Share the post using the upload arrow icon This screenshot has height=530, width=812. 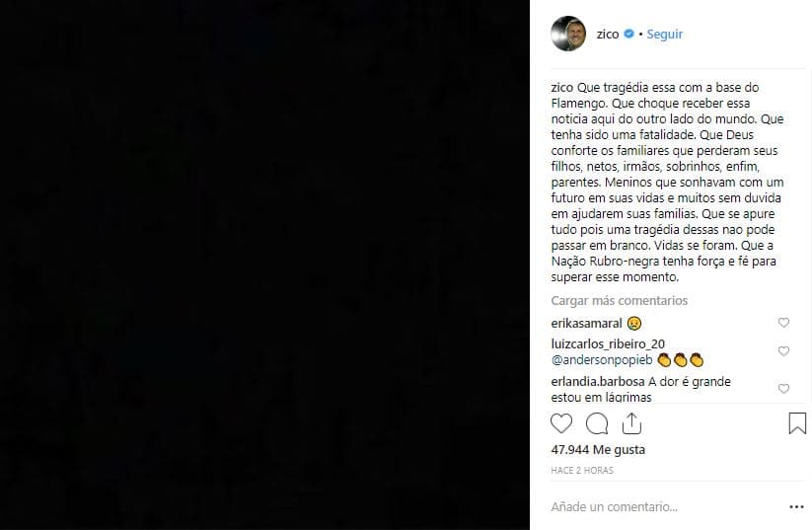point(631,423)
